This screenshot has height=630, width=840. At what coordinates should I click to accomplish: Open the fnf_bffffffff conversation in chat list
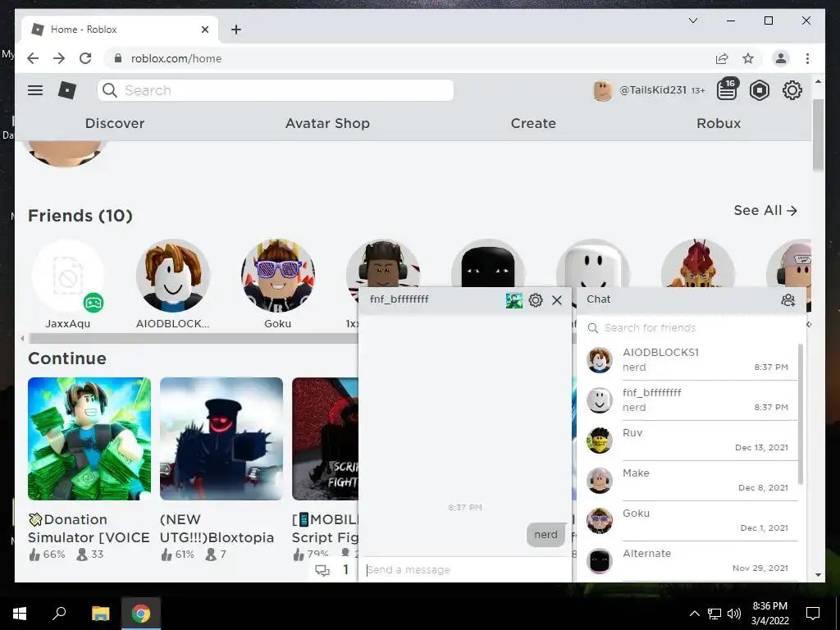point(687,400)
